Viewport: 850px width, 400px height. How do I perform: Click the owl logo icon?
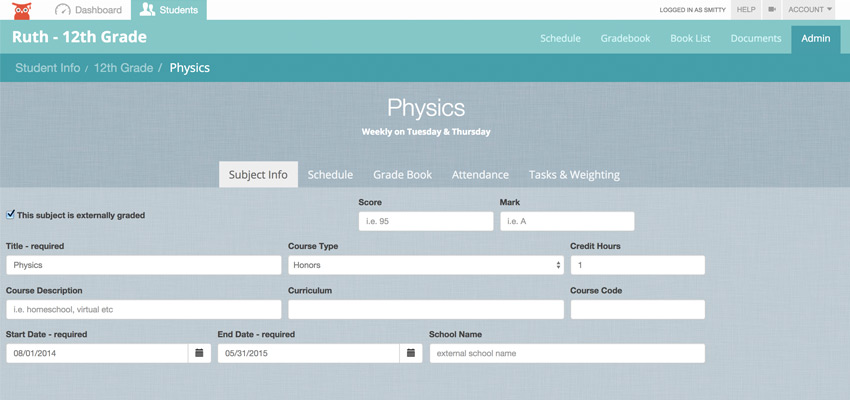22,10
